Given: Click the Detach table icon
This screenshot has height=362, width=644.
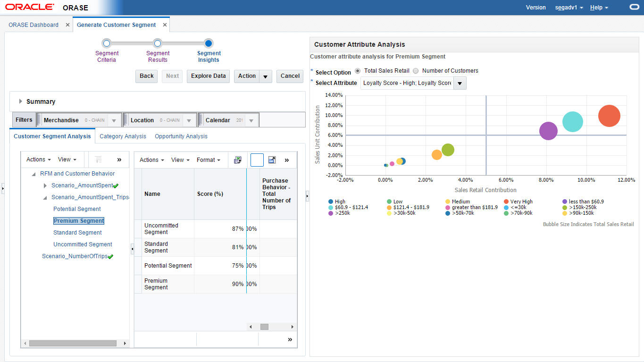Looking at the screenshot, I should (272, 160).
